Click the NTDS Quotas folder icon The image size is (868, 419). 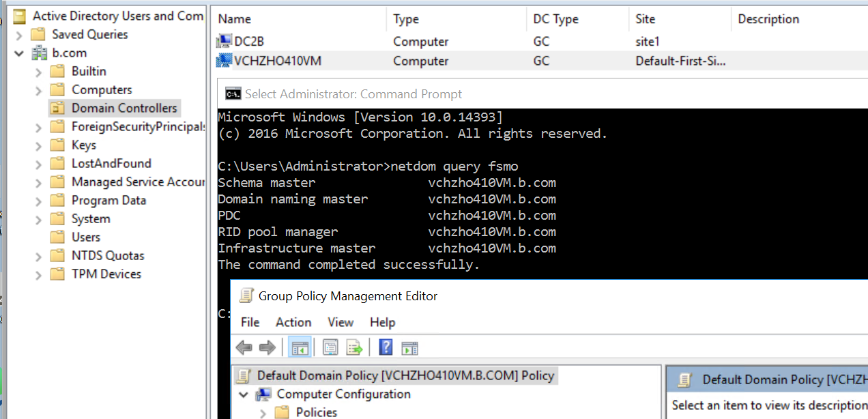pyautogui.click(x=59, y=255)
